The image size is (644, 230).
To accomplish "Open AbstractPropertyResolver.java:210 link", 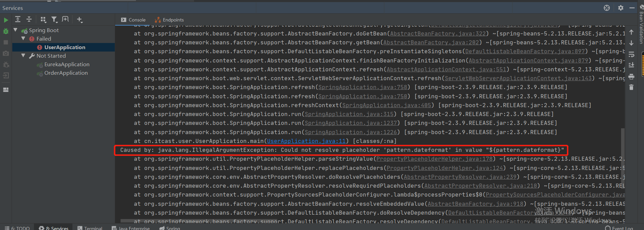I will pyautogui.click(x=480, y=186).
